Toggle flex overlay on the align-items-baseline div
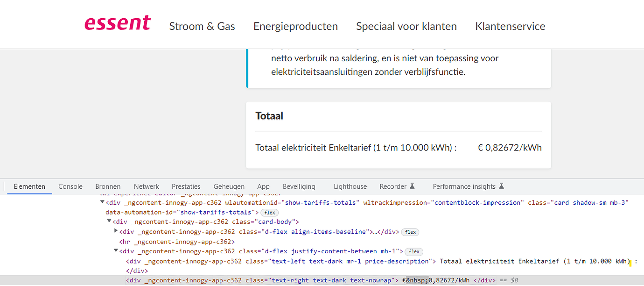The image size is (644, 286). click(410, 232)
